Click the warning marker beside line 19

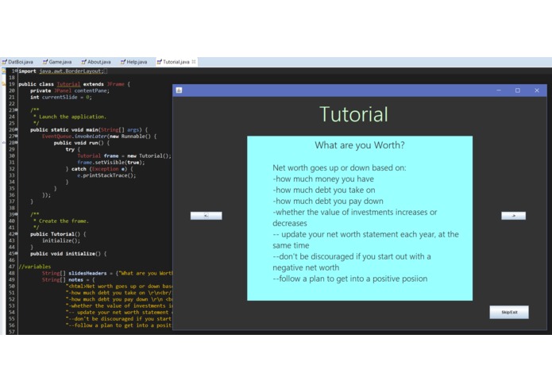point(3,84)
